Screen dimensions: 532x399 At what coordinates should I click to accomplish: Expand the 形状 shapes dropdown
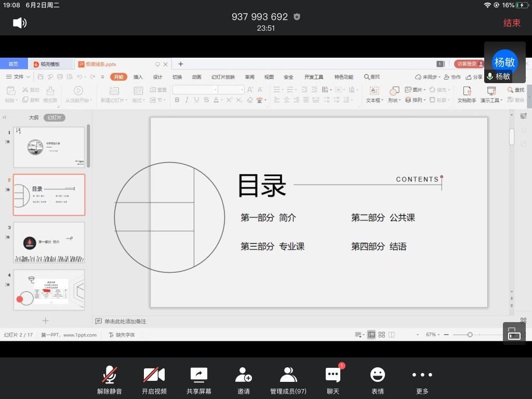coord(394,100)
